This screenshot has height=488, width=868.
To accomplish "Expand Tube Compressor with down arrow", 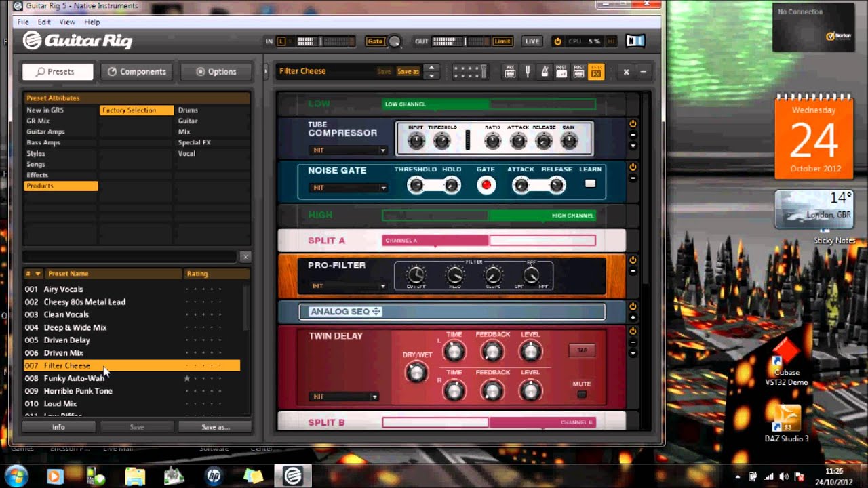I will click(x=633, y=146).
